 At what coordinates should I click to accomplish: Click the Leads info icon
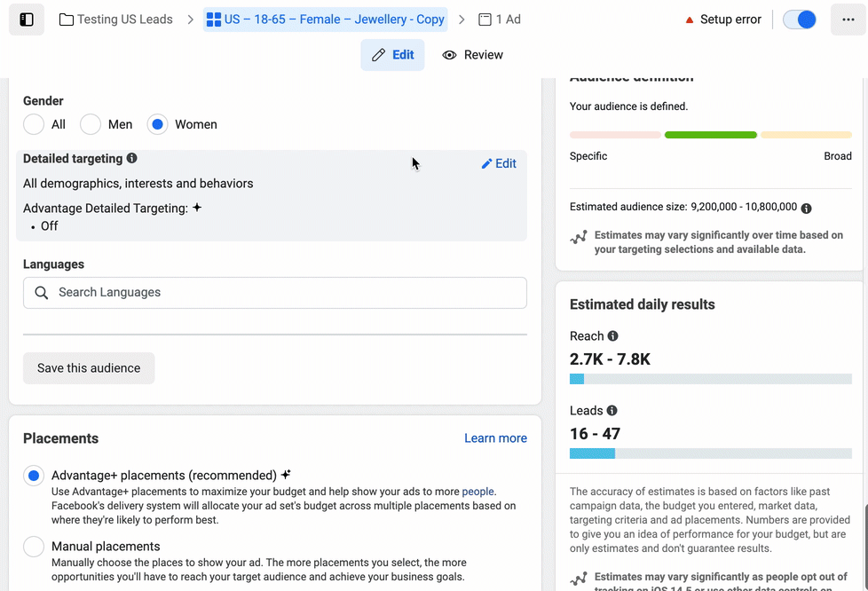[x=612, y=411]
